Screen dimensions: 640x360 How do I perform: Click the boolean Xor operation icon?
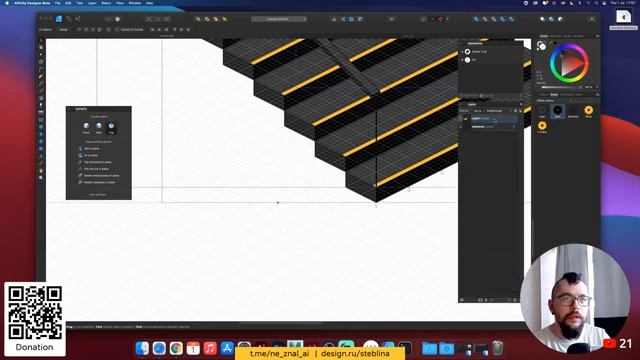(502, 19)
